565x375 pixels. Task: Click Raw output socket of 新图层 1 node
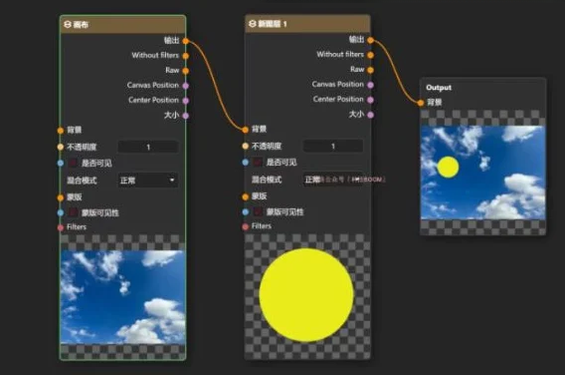(x=370, y=70)
